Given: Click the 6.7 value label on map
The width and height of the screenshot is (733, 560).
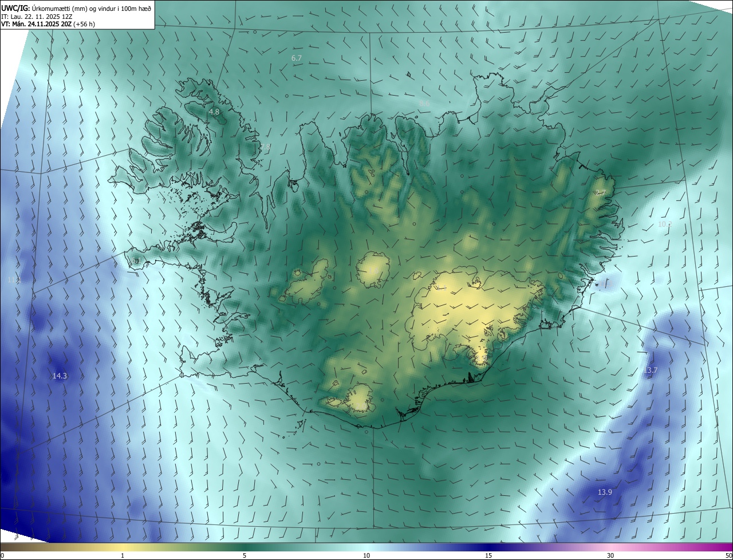Looking at the screenshot, I should click(297, 58).
